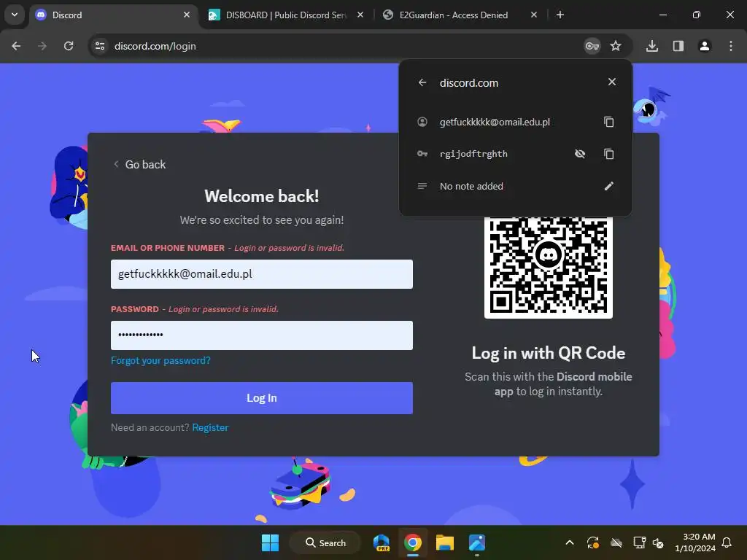This screenshot has height=560, width=747.
Task: Hide the revealed saved password
Action: pyautogui.click(x=580, y=154)
